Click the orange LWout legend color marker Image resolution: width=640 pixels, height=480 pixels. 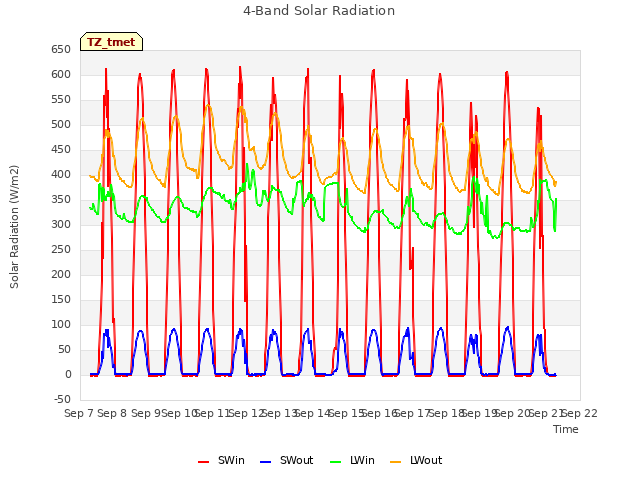(x=396, y=462)
